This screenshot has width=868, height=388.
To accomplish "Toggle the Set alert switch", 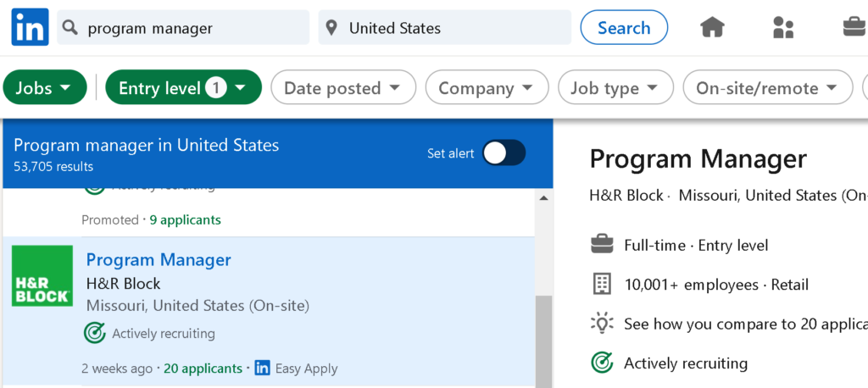I will (x=504, y=153).
